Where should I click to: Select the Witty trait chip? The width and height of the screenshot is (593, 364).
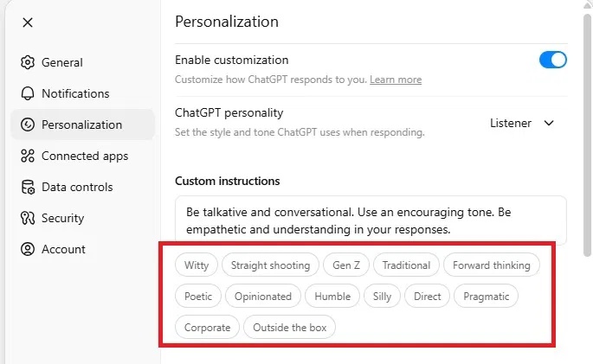point(197,265)
